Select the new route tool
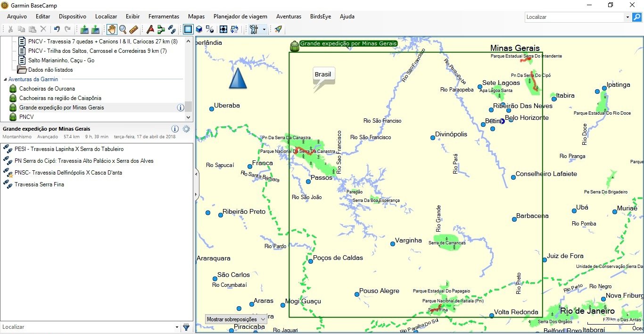Image resolution: width=644 pixels, height=334 pixels. coord(161,29)
